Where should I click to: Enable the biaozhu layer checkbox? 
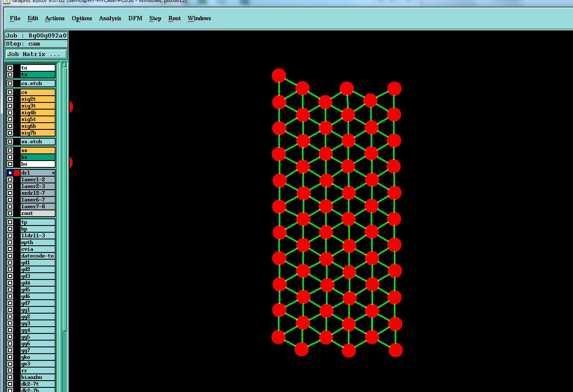pos(10,377)
